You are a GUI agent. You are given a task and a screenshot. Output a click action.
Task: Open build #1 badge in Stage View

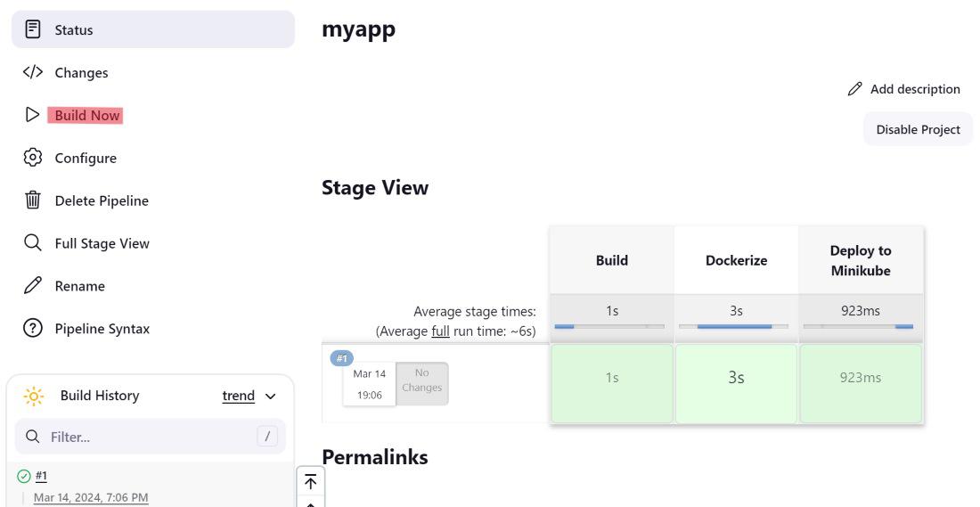click(342, 358)
